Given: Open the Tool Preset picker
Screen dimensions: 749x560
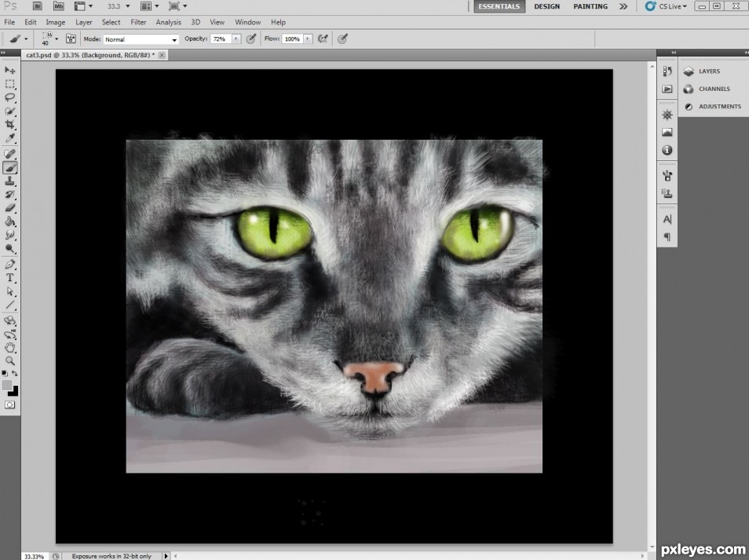Looking at the screenshot, I should [x=19, y=38].
